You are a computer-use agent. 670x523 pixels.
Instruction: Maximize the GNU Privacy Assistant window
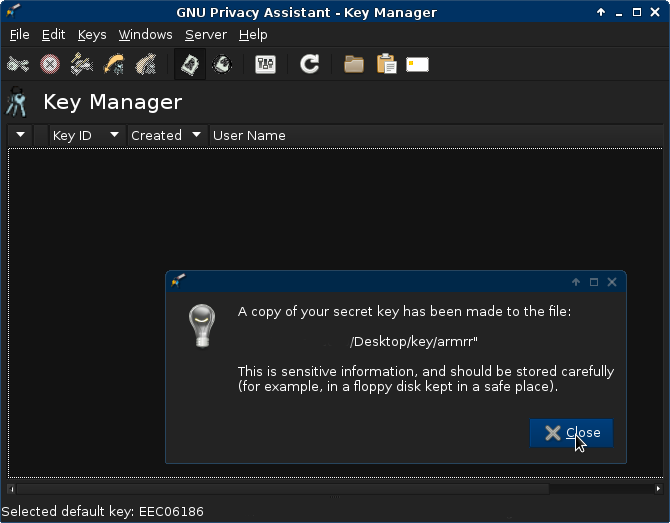tap(637, 12)
